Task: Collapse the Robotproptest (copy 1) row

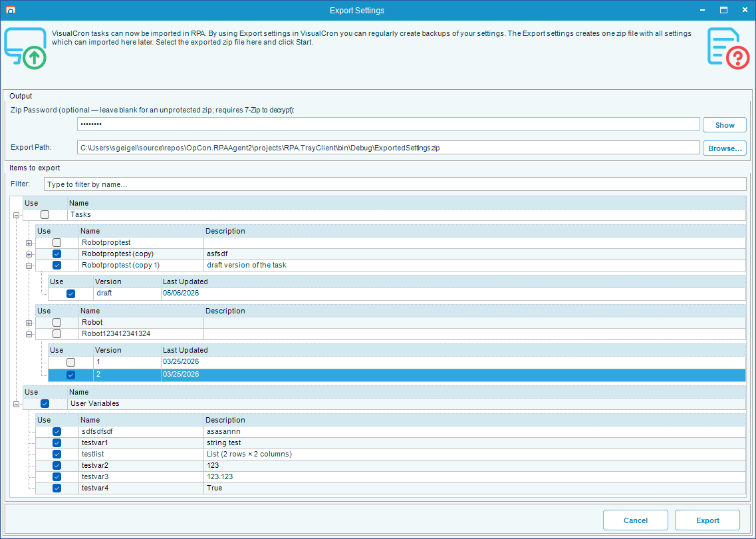Action: coord(29,266)
